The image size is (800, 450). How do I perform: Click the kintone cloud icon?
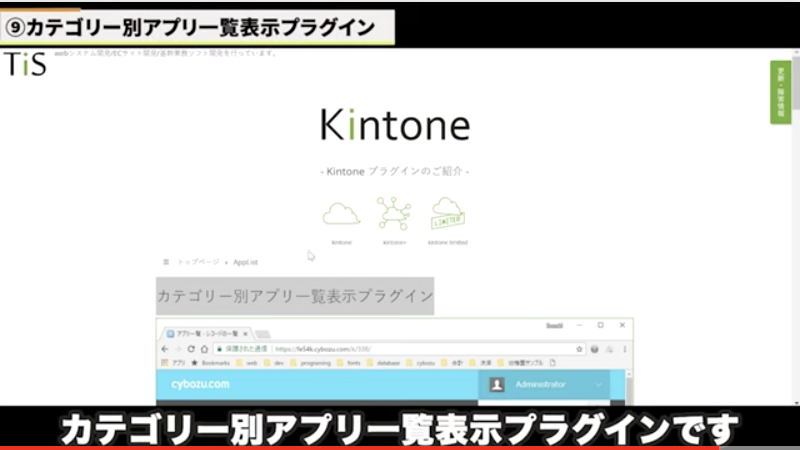[342, 213]
